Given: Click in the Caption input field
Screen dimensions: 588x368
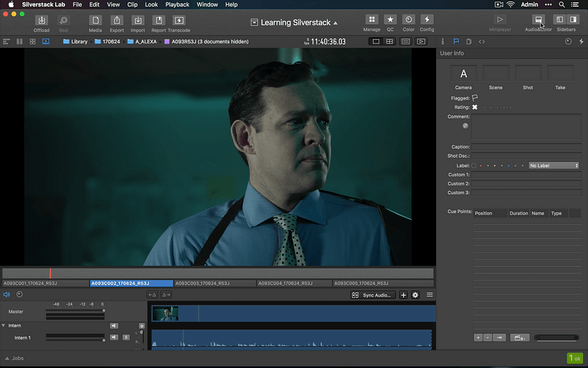Looking at the screenshot, I should click(526, 146).
